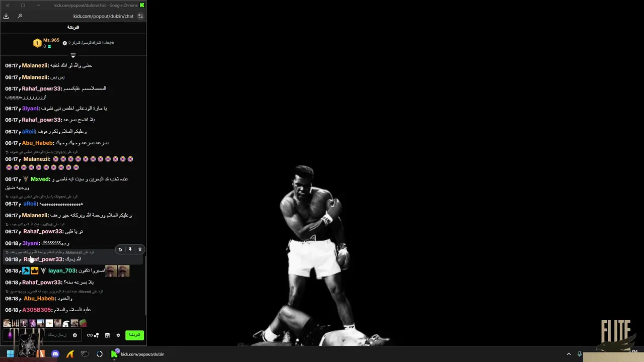Click the chat header title الدردشة
Image resolution: width=644 pixels, height=362 pixels.
(73, 27)
